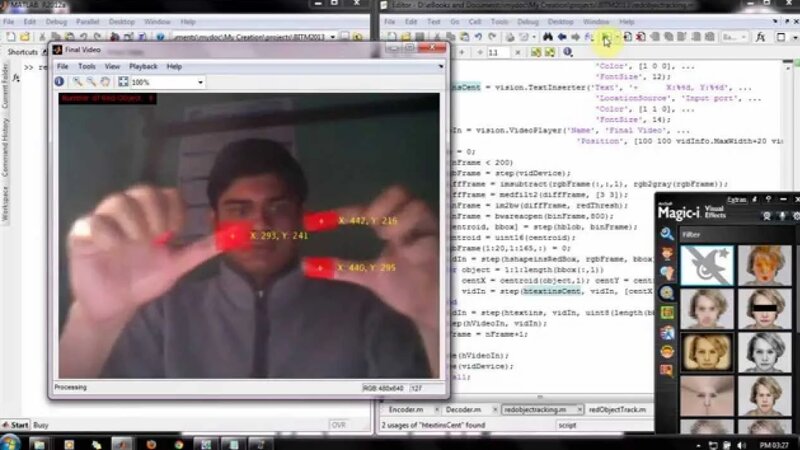The width and height of the screenshot is (800, 450).
Task: Open the Text menu in Editor window
Action: click(434, 22)
